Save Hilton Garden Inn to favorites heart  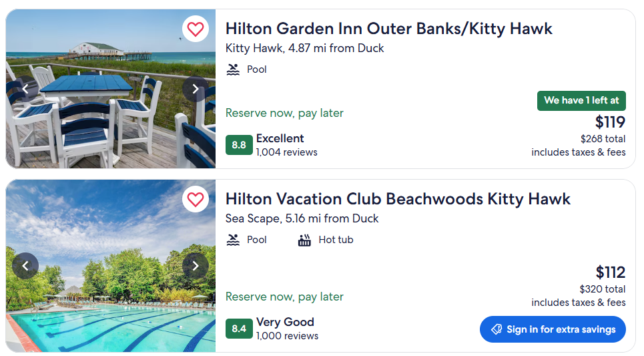(x=195, y=29)
